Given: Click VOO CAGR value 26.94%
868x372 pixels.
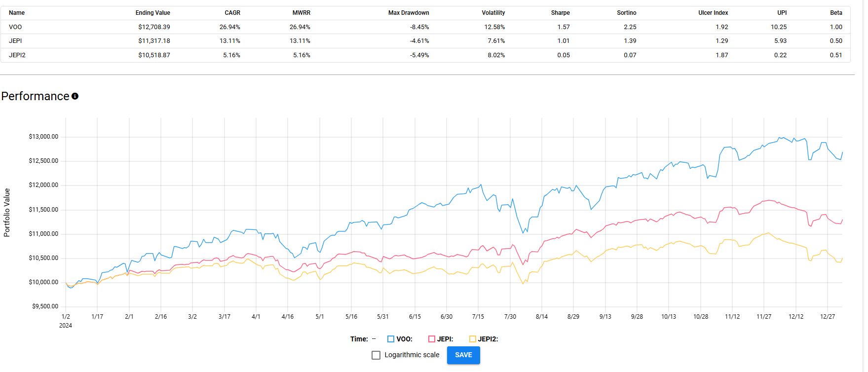Looking at the screenshot, I should 230,27.
